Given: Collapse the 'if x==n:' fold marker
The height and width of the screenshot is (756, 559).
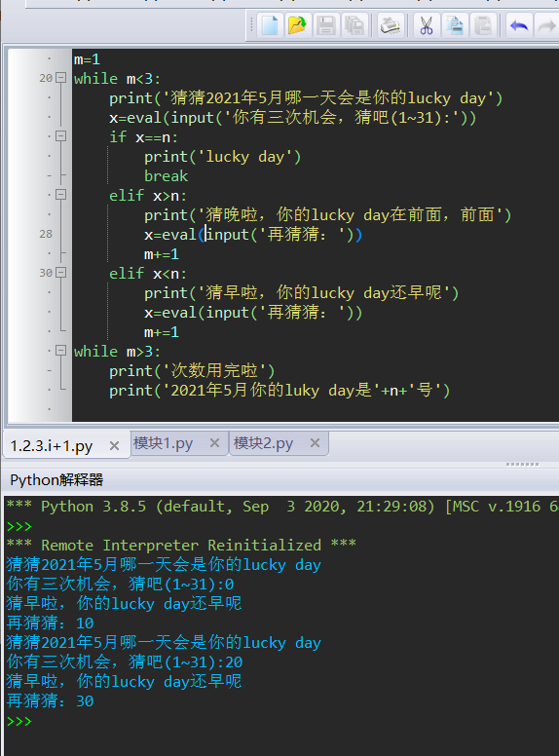Looking at the screenshot, I should (60, 136).
